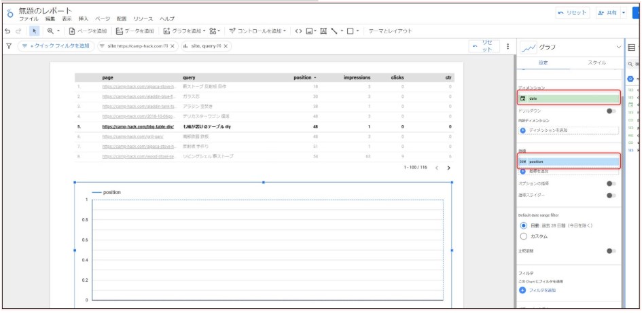The width and height of the screenshot is (644, 313).
Task: Click the impressions column header
Action: pos(357,77)
